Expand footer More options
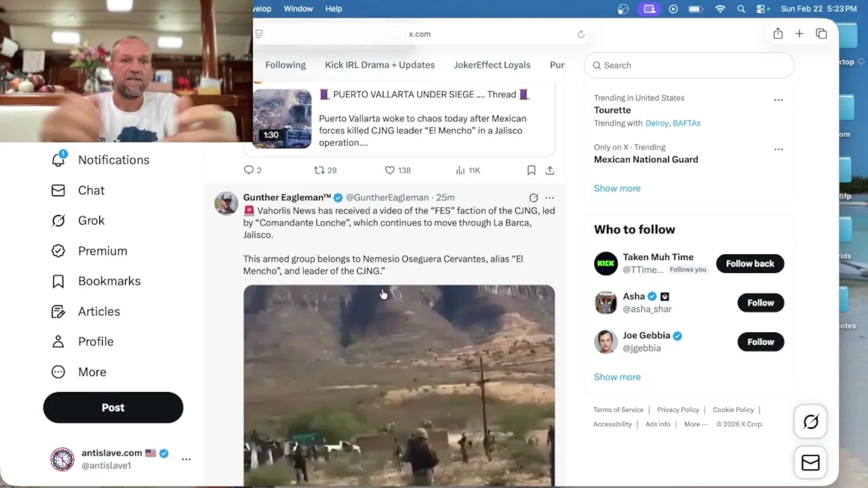The height and width of the screenshot is (488, 868). (x=695, y=424)
